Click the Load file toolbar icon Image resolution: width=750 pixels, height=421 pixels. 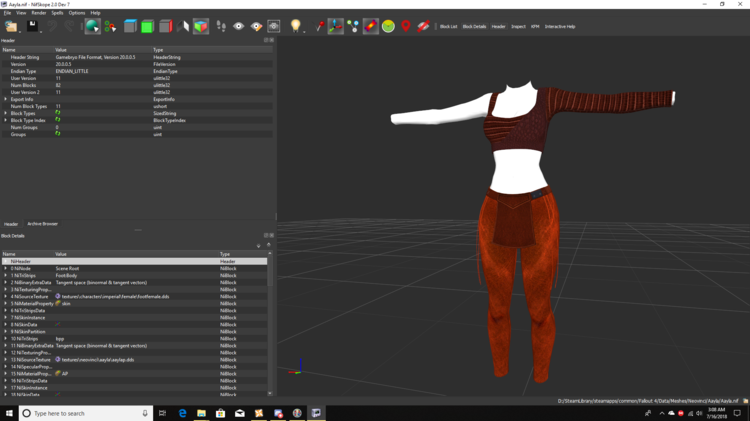click(x=11, y=26)
